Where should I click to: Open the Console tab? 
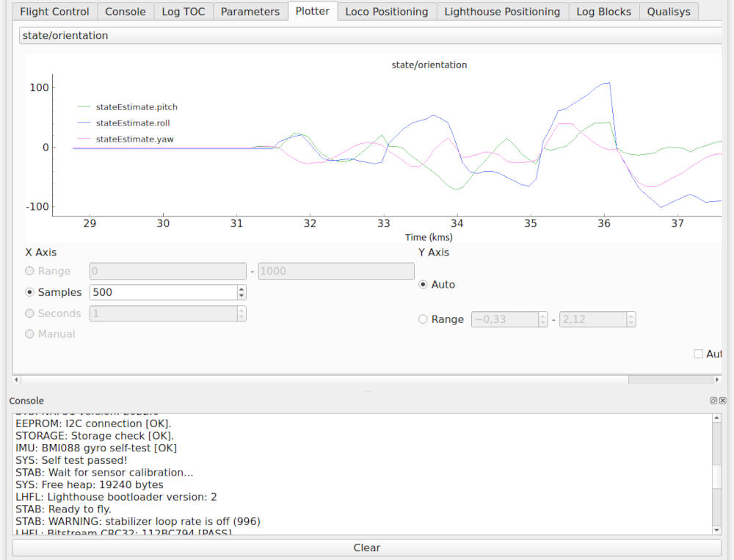(x=125, y=12)
